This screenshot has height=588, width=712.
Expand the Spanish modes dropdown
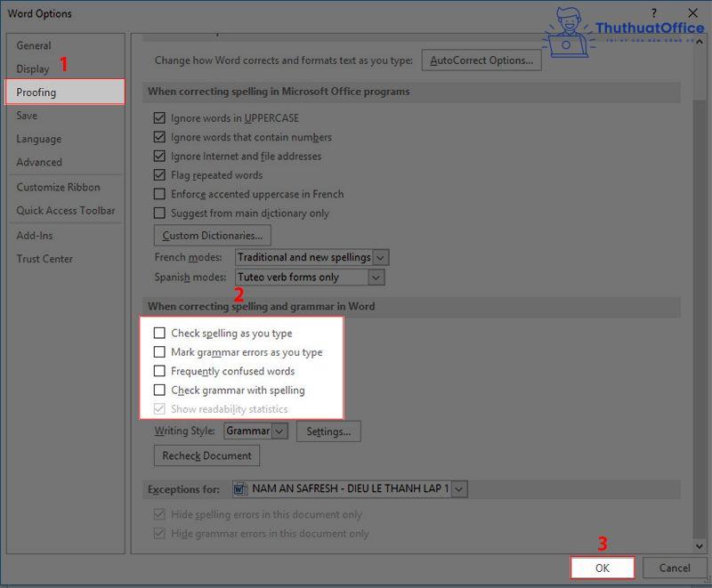[x=376, y=278]
